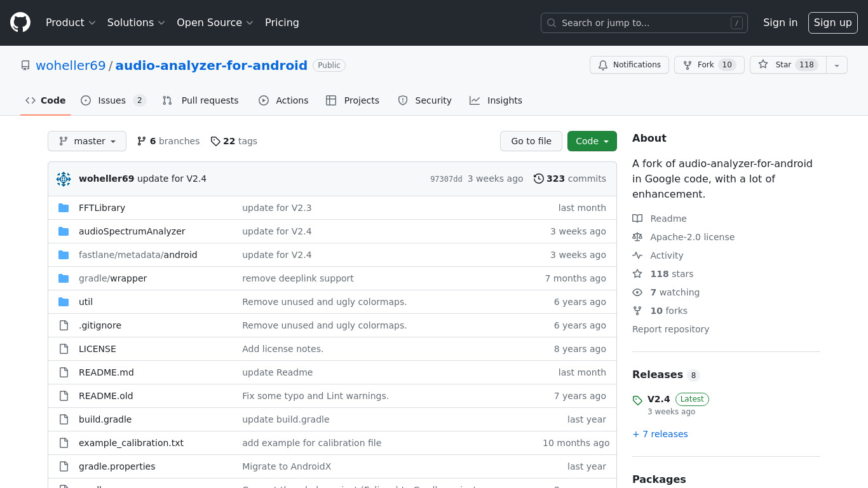
Task: Click the tag icon beside 22 tags
Action: coord(215,141)
